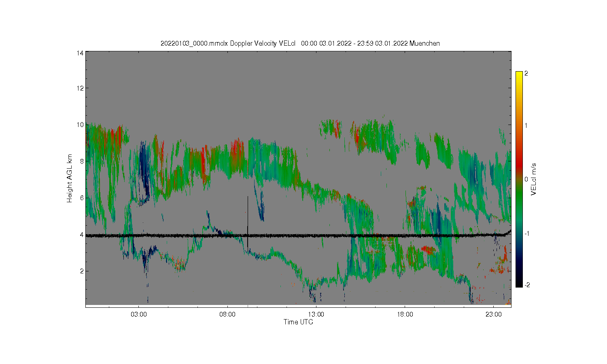Click the height tick label 12

[x=80, y=88]
